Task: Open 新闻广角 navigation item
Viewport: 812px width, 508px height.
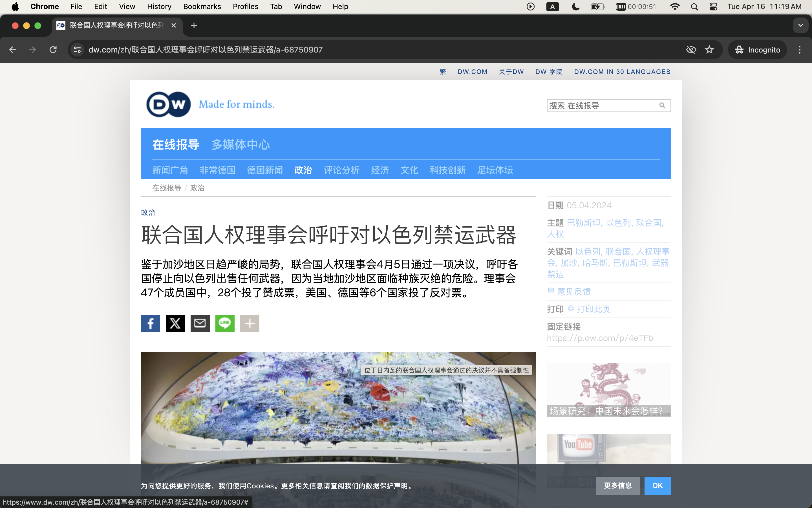Action: coord(170,170)
